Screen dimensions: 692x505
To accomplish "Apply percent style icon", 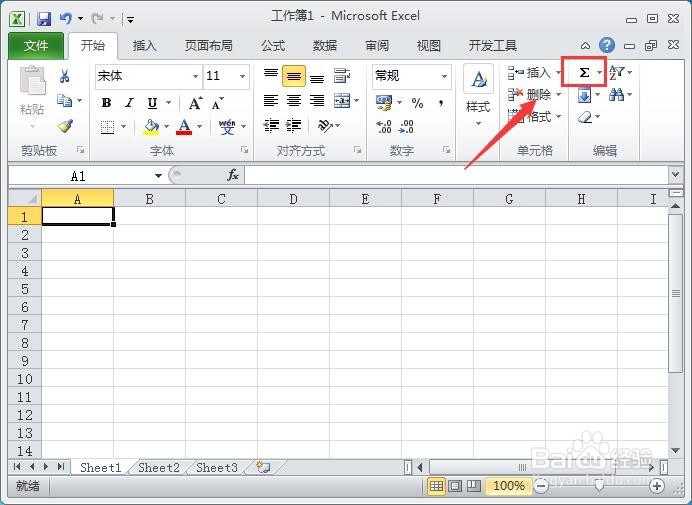I will 417,103.
